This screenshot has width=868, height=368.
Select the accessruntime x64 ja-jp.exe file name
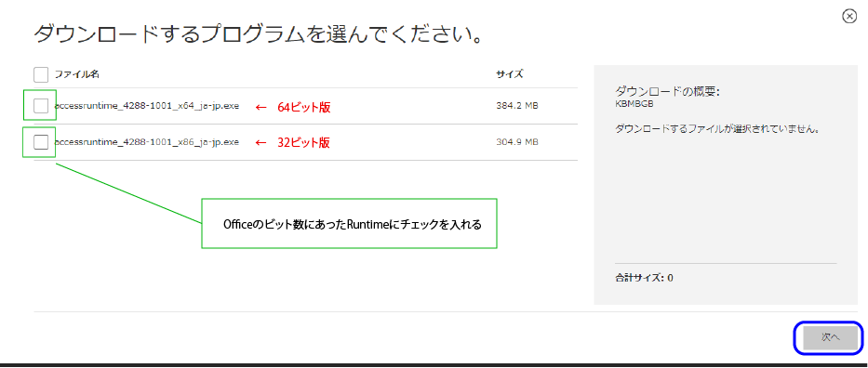147,106
